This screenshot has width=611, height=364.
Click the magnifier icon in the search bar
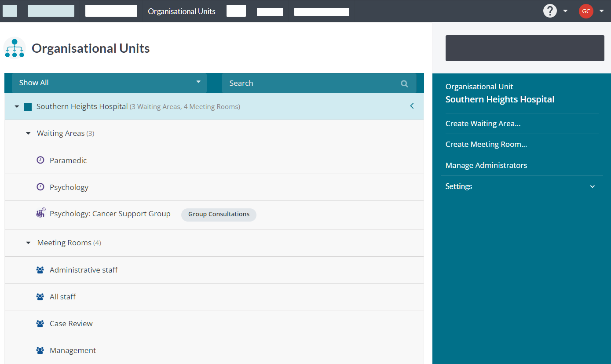click(x=404, y=83)
